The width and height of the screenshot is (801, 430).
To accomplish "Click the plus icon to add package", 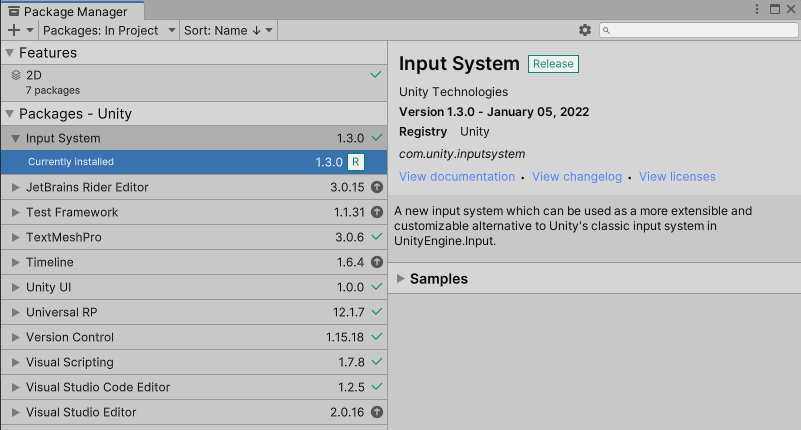I will point(14,31).
